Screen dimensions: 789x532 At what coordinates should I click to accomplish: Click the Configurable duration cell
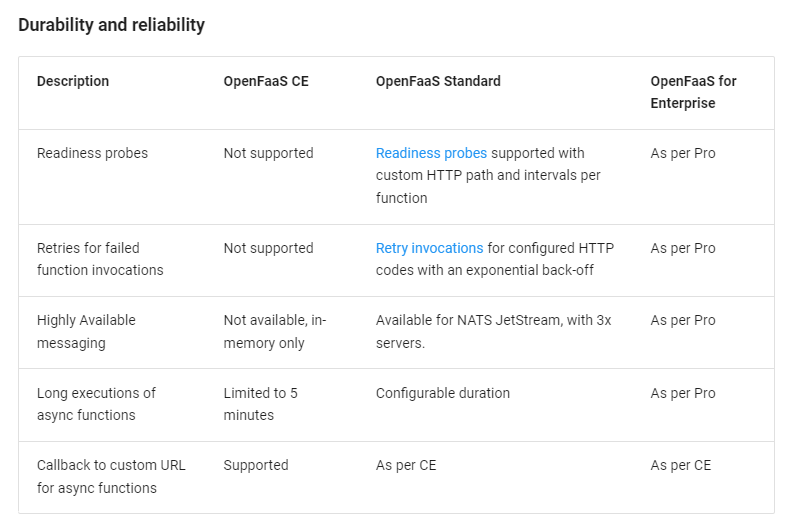[x=443, y=393]
